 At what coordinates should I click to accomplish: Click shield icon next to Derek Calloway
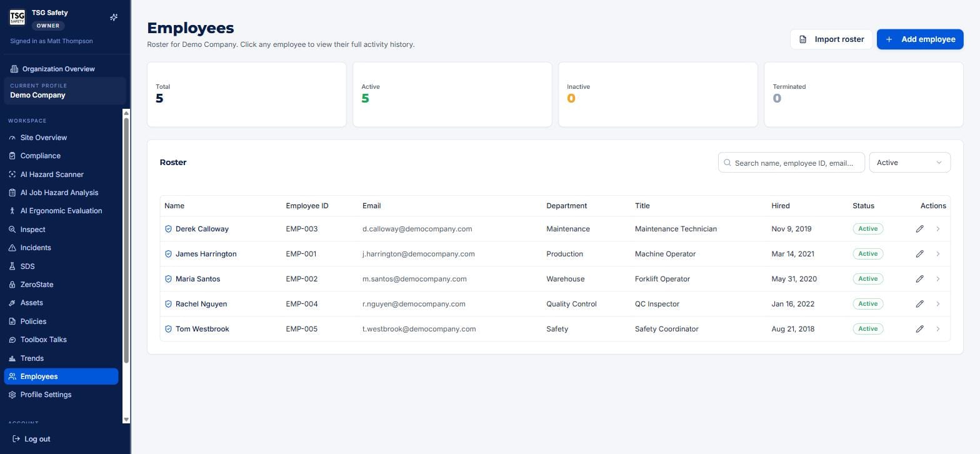pyautogui.click(x=168, y=229)
